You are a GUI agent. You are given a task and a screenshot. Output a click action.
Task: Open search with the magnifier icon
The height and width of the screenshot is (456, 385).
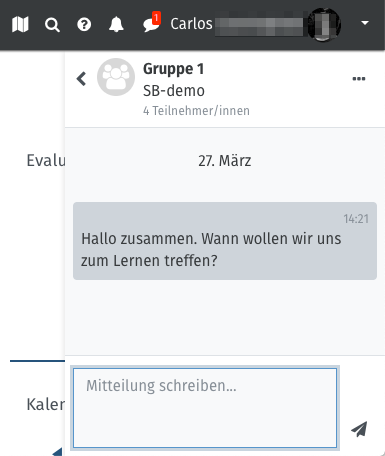click(x=52, y=25)
